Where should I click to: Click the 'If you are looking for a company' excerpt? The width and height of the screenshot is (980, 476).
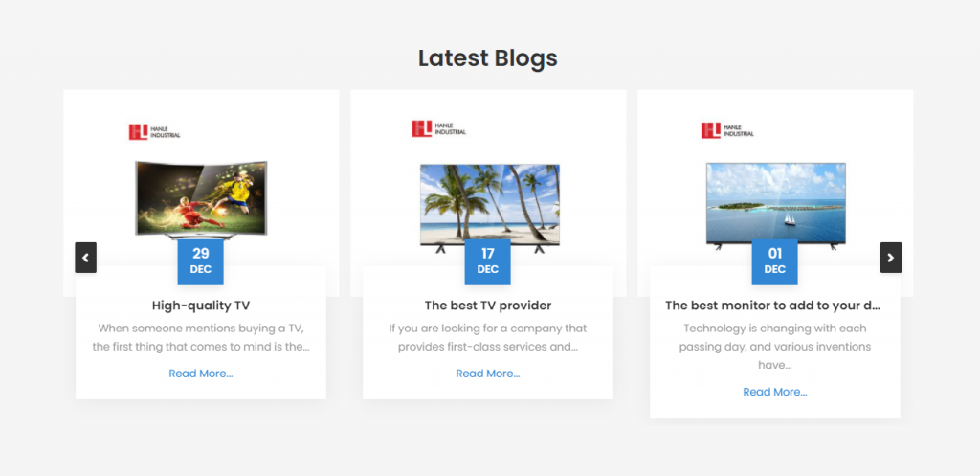tap(487, 337)
